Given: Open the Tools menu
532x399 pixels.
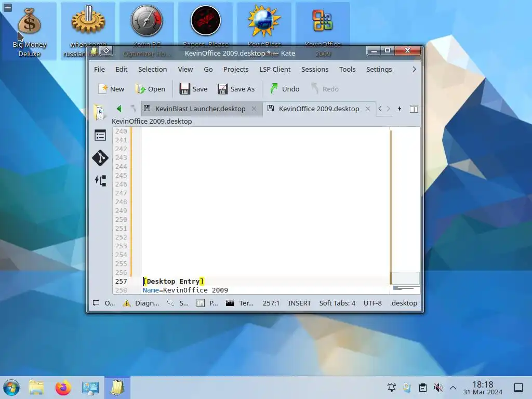Looking at the screenshot, I should [x=347, y=69].
